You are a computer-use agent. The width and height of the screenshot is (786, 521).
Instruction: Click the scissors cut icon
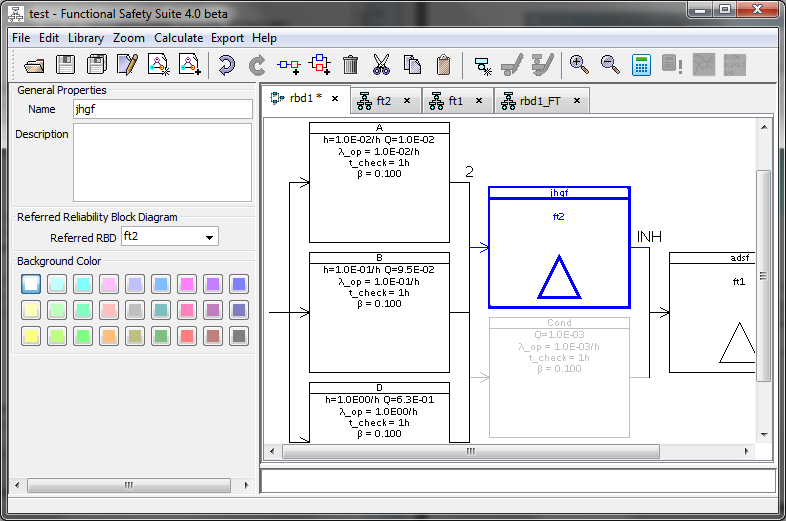tap(381, 65)
